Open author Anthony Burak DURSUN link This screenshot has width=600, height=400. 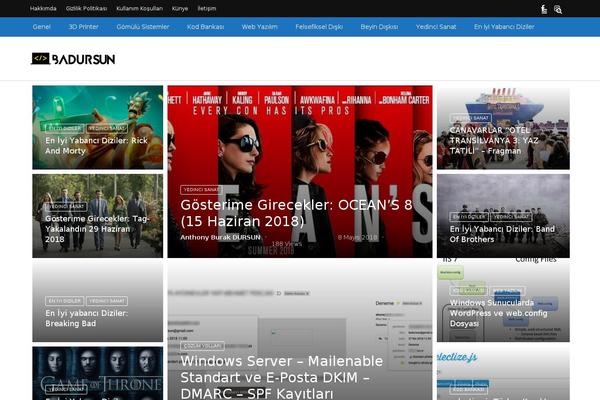[x=220, y=237]
